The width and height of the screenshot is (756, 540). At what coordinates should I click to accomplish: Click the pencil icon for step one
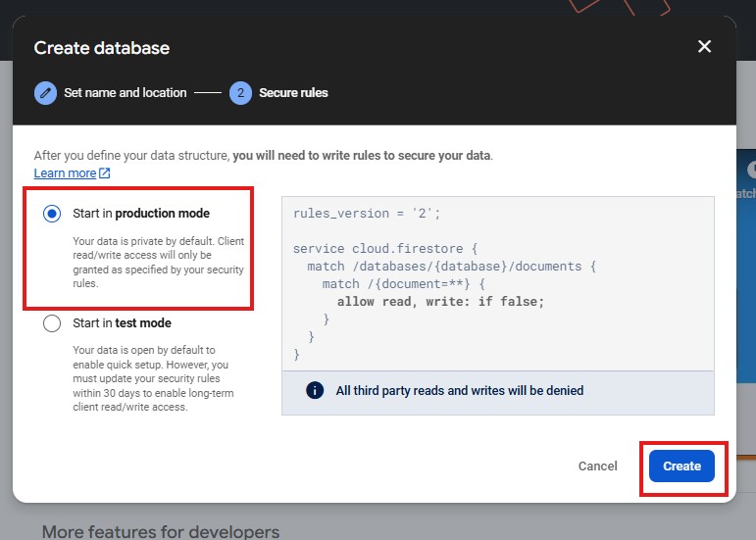45,93
